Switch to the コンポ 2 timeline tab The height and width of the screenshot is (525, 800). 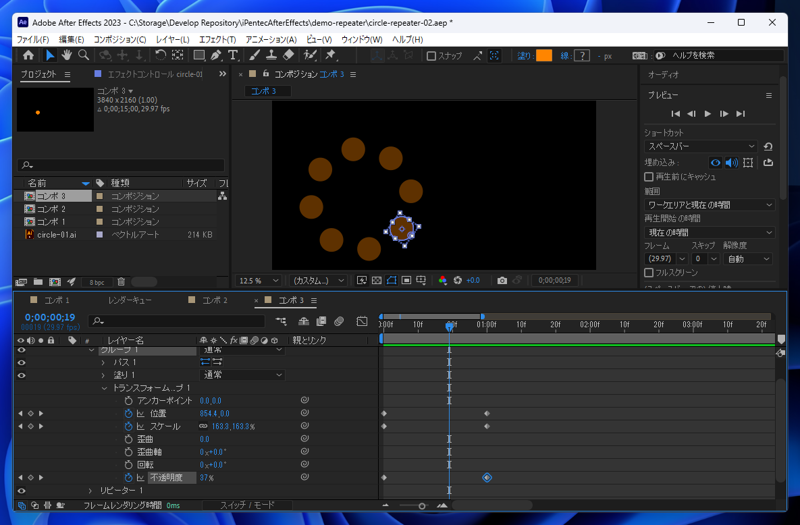point(215,300)
